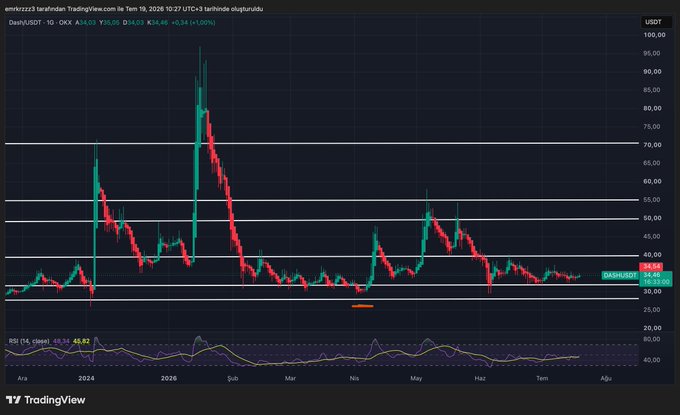Click the 95,00 price axis label
Screen dimensions: 680x415
652,53
